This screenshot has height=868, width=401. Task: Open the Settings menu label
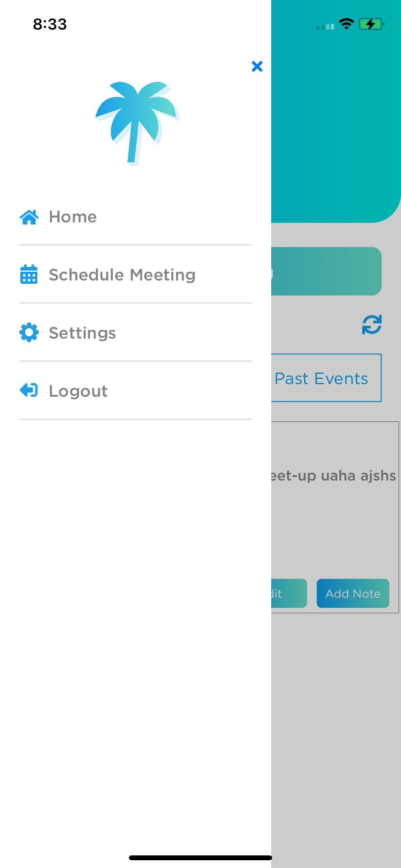pos(82,333)
